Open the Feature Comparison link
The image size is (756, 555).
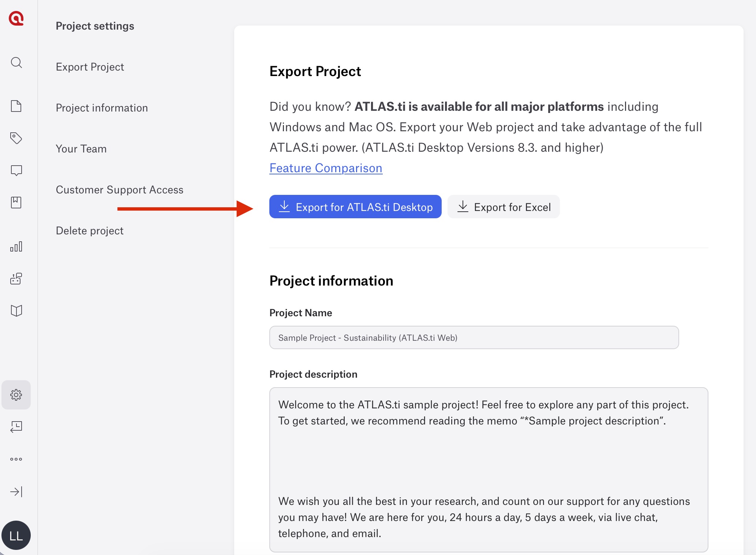coord(326,168)
